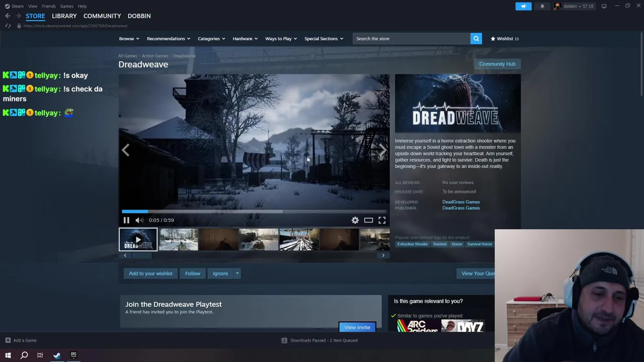This screenshot has height=362, width=644.
Task: Follow the Dreadweave game
Action: [193, 274]
